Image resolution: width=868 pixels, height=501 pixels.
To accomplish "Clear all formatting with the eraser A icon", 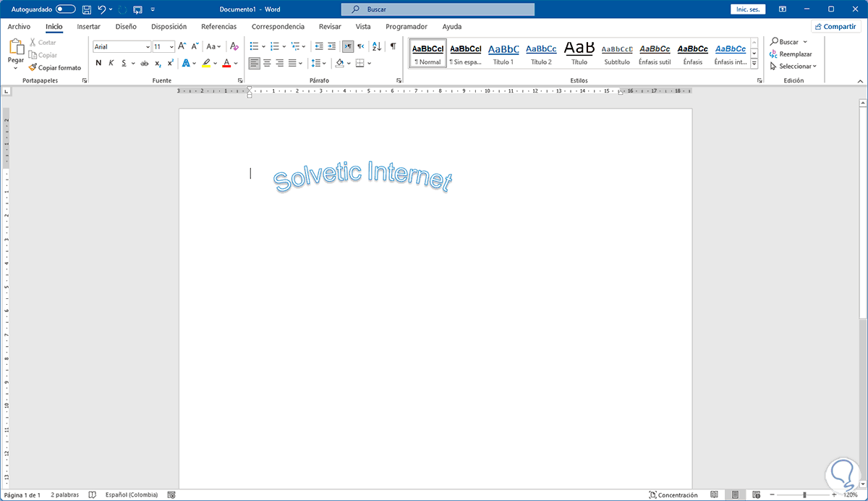I will click(x=234, y=46).
